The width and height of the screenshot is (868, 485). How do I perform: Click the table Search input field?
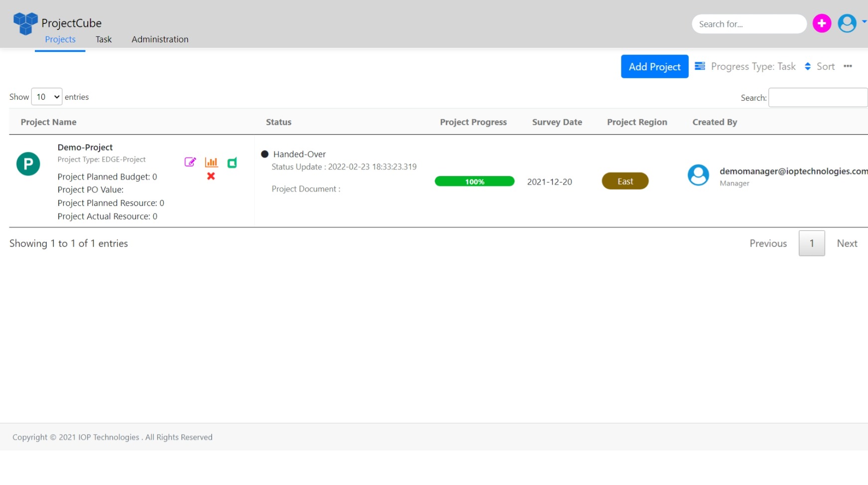pyautogui.click(x=818, y=98)
